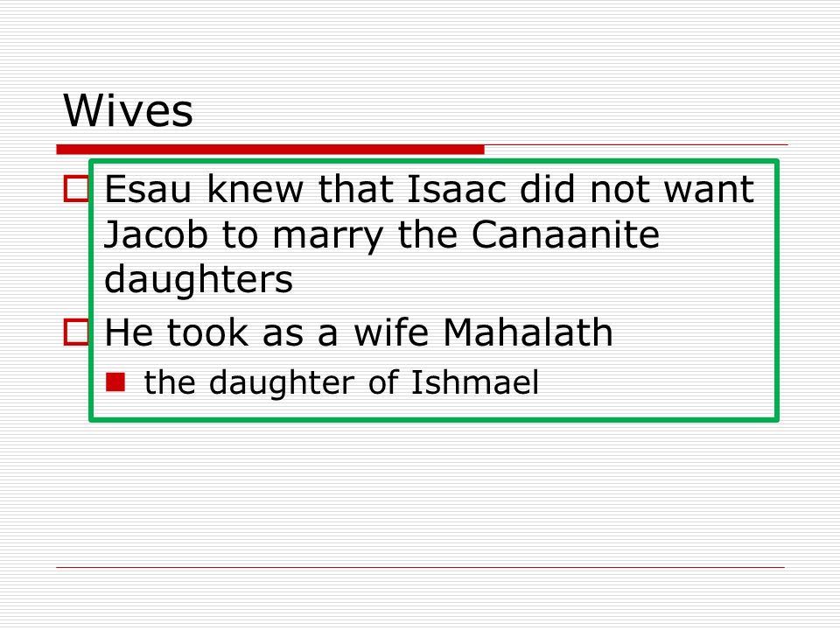
Task: Click the hollow red bullet beside Esau
Action: coord(76,189)
